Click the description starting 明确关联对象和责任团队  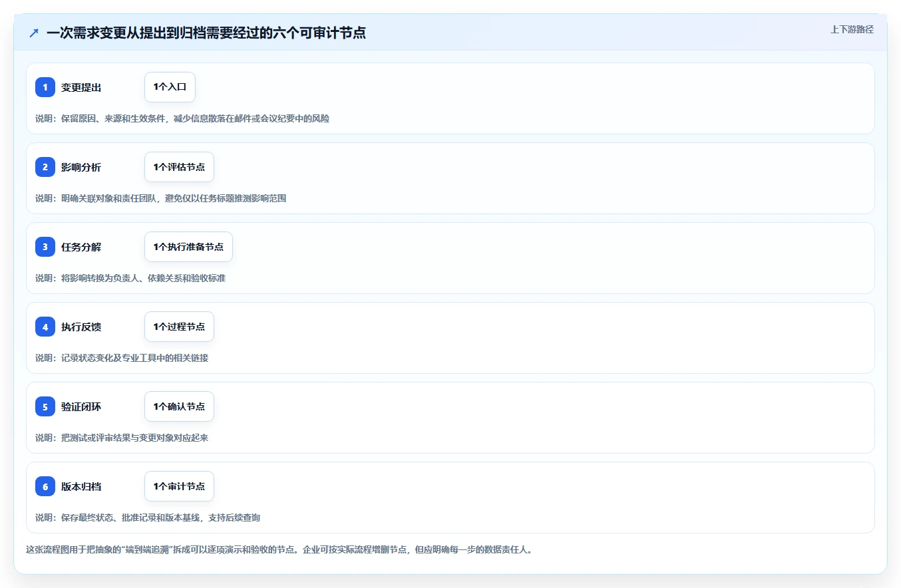[161, 198]
